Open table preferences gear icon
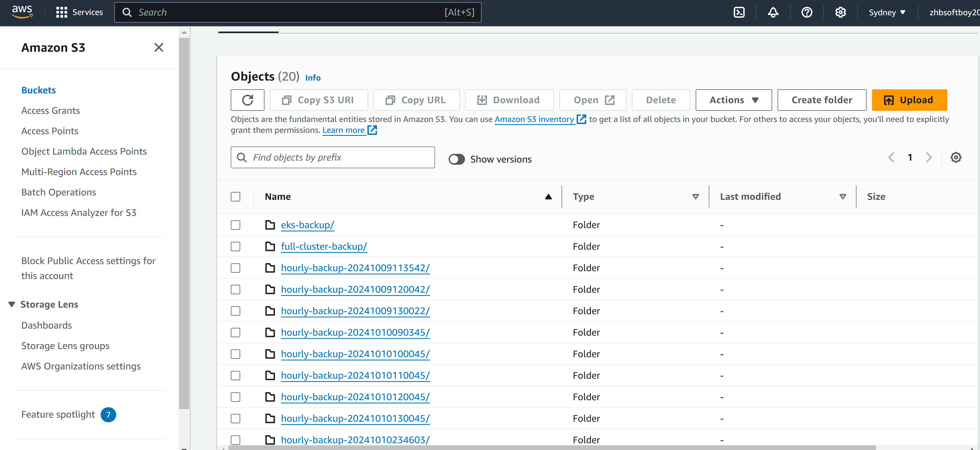This screenshot has width=980, height=450. (956, 157)
